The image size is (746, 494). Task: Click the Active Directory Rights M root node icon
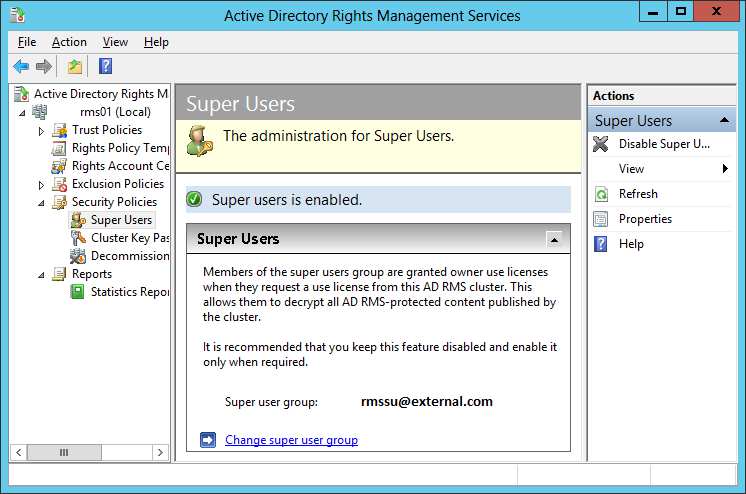pyautogui.click(x=21, y=94)
